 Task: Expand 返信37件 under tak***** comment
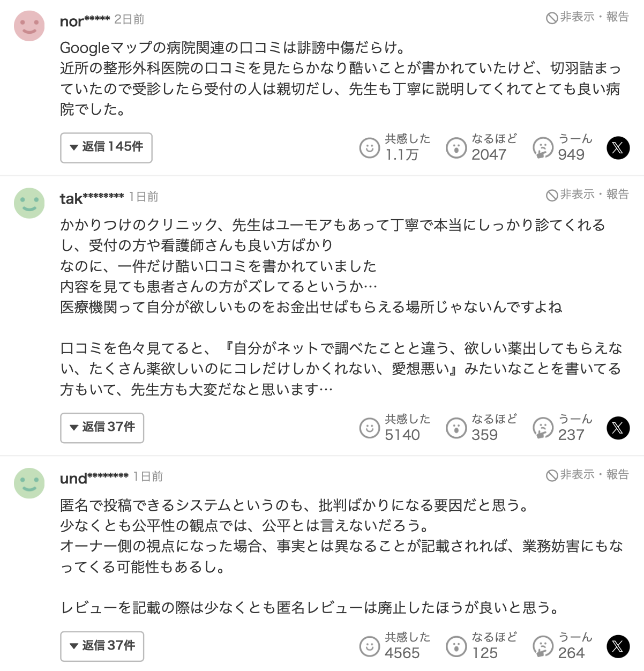tap(102, 428)
